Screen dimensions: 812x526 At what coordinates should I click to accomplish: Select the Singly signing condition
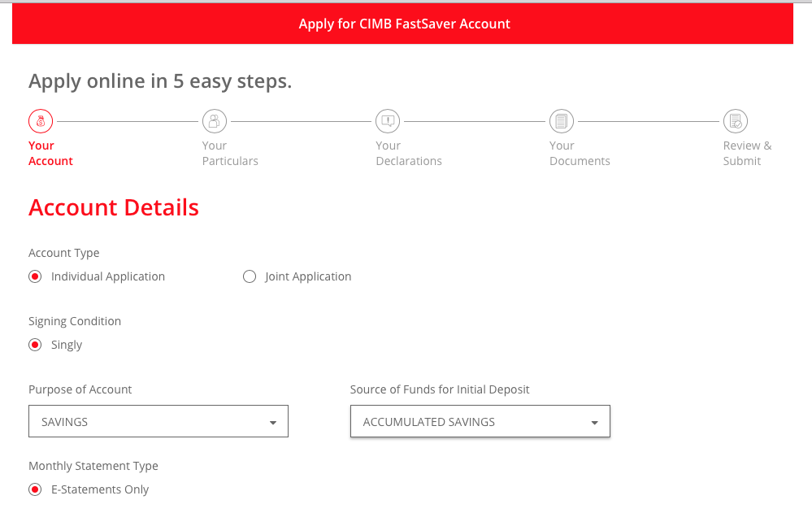click(35, 345)
